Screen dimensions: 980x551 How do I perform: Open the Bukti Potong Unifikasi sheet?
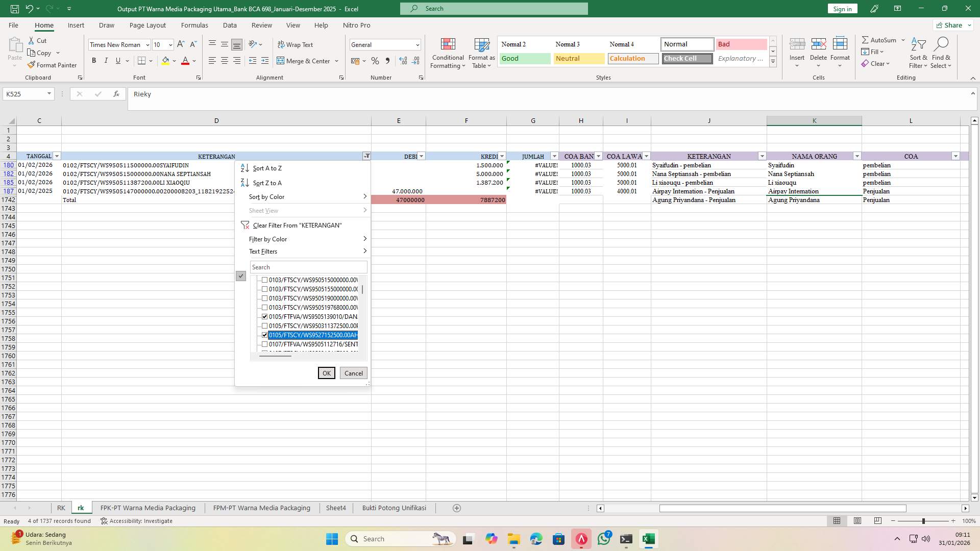tap(394, 508)
